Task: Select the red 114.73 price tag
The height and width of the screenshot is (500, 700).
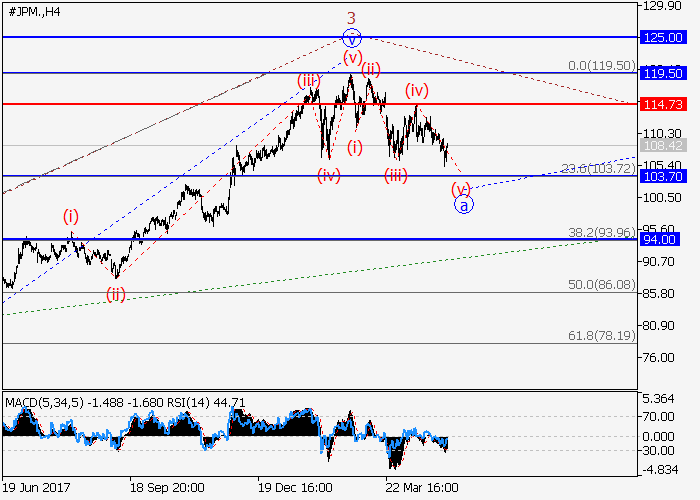Action: click(x=661, y=104)
